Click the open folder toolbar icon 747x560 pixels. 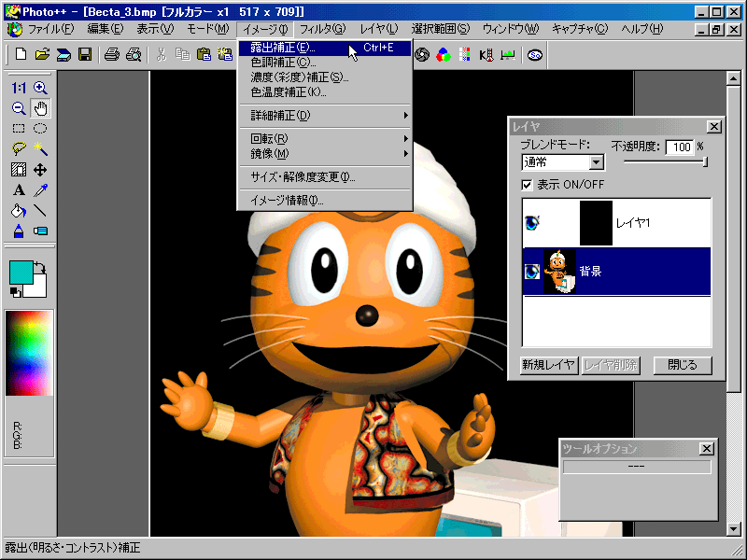pyautogui.click(x=42, y=55)
